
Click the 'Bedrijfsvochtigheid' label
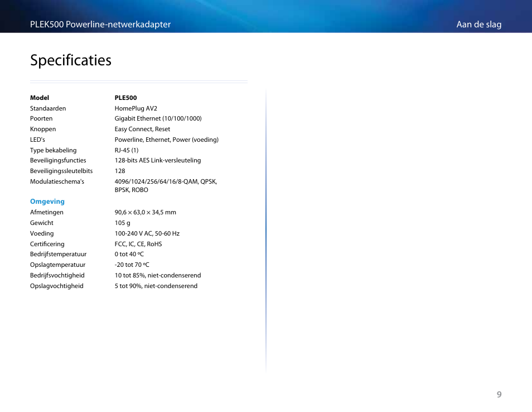click(x=57, y=275)
